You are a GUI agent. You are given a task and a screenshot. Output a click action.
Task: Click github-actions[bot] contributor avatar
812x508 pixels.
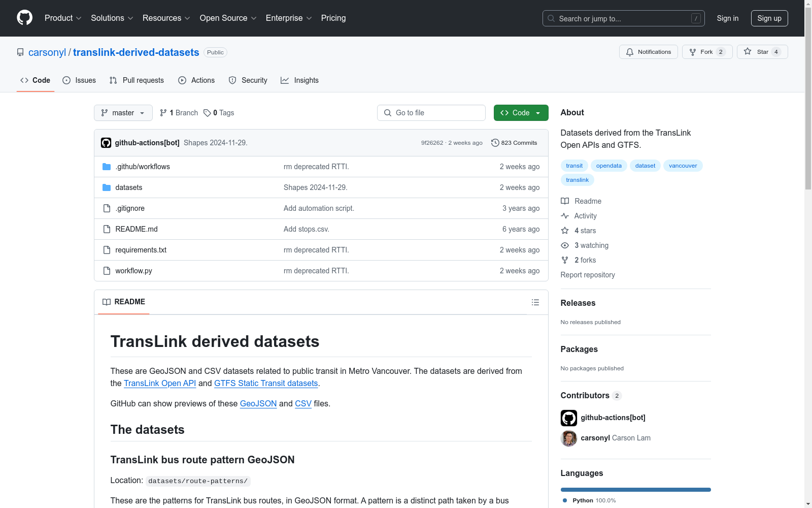569,418
